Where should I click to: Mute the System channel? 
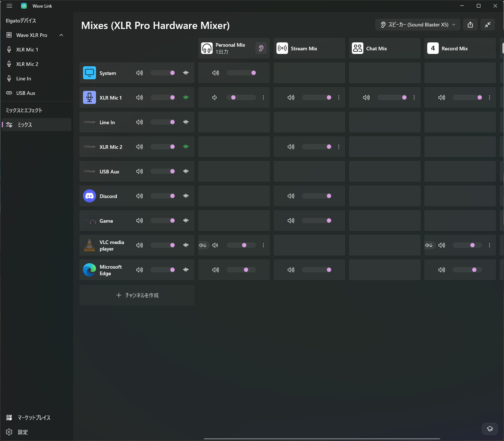click(139, 73)
